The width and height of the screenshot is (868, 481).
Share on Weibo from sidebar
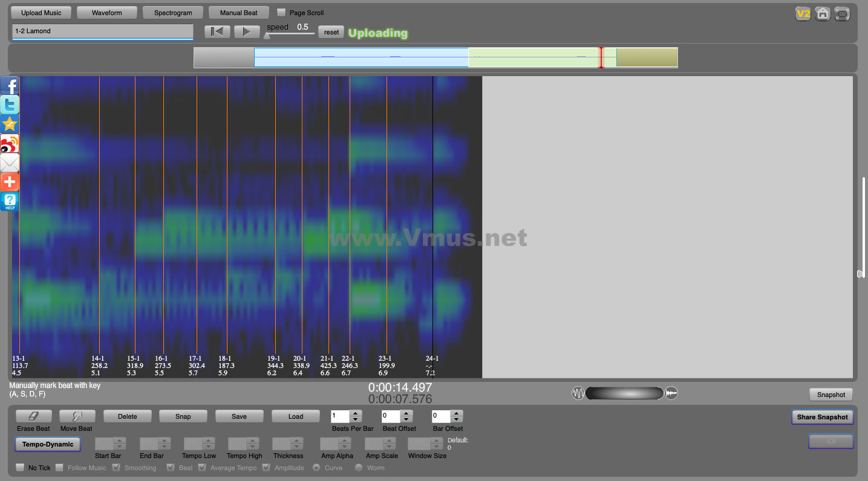(x=10, y=143)
